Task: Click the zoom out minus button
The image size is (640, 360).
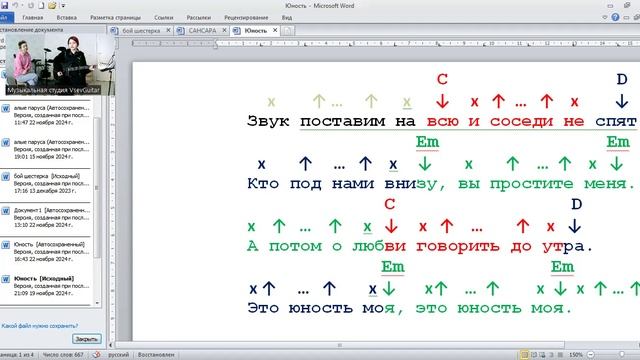Action: click(x=591, y=355)
